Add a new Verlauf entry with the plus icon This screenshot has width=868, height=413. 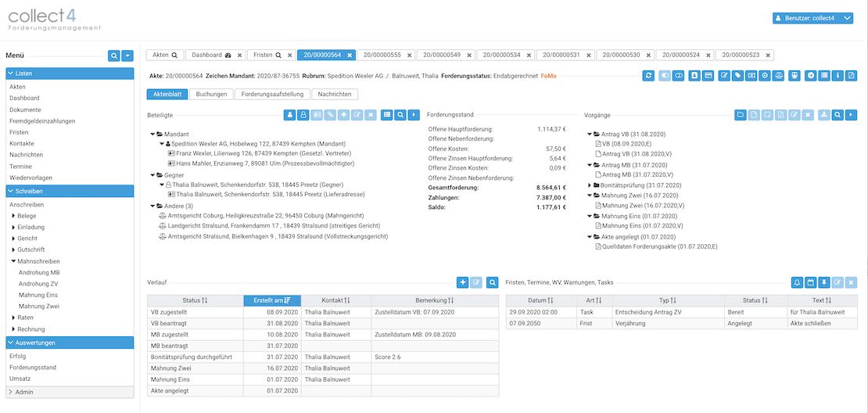click(x=463, y=282)
